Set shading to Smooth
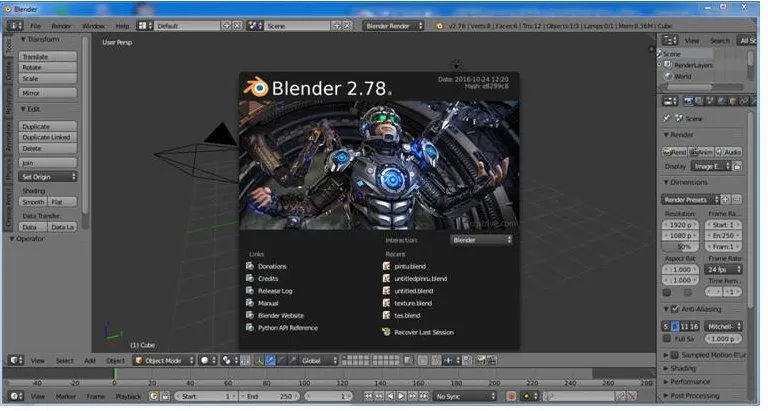 click(33, 202)
